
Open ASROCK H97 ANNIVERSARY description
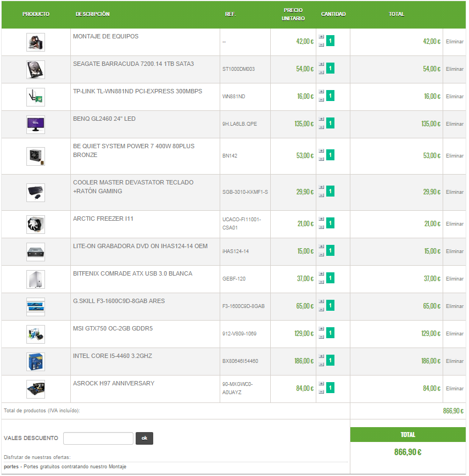[114, 383]
